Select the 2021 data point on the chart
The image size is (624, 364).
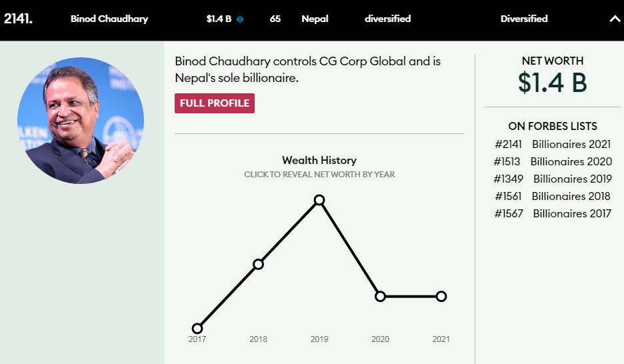click(441, 297)
